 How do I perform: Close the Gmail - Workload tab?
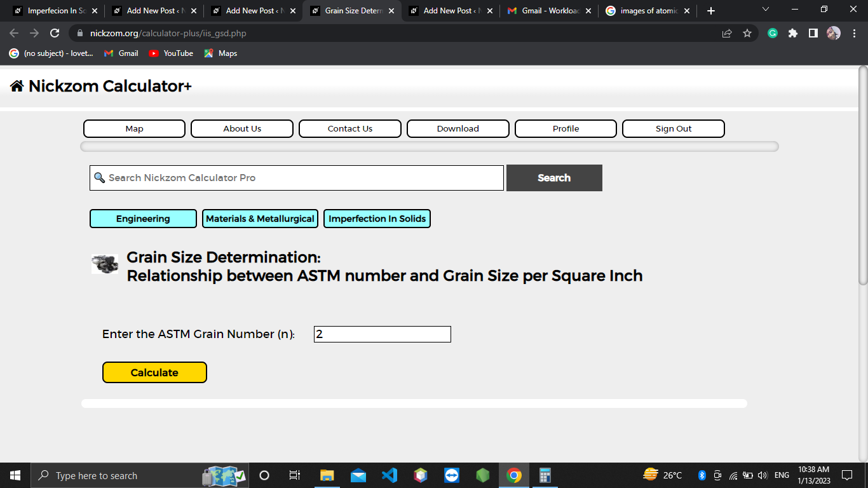(x=588, y=11)
